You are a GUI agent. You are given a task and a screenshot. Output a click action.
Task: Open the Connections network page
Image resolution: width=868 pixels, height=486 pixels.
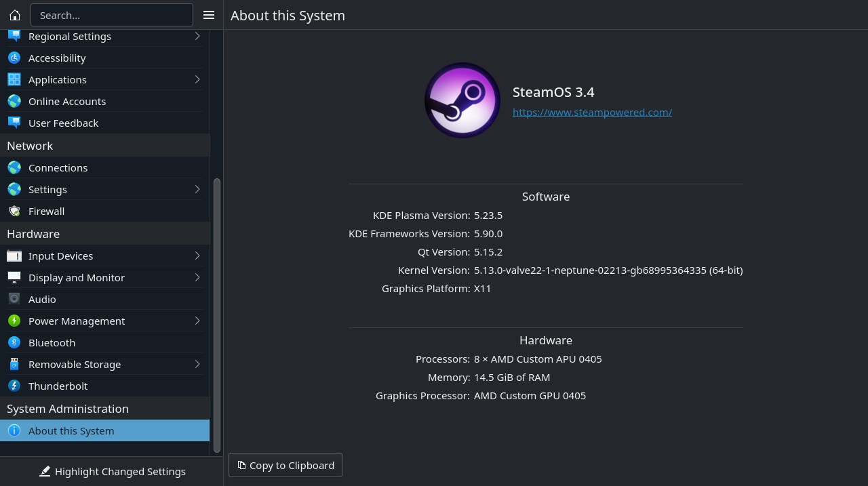click(x=104, y=167)
